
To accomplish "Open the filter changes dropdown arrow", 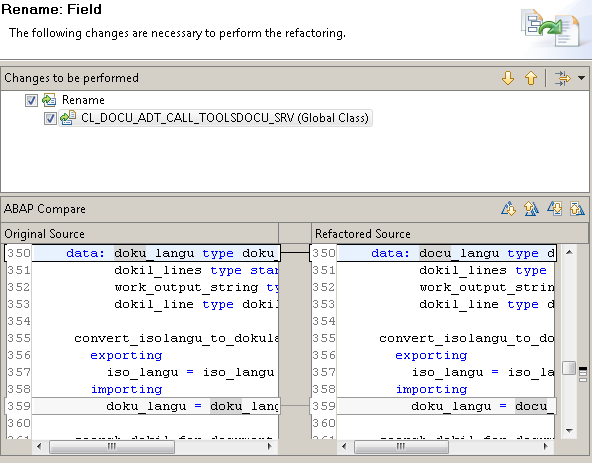I will tap(581, 78).
